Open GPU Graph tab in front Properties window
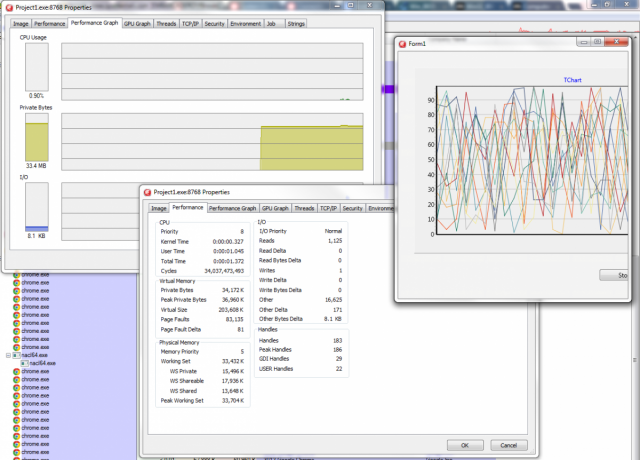The width and height of the screenshot is (640, 460). [x=275, y=208]
